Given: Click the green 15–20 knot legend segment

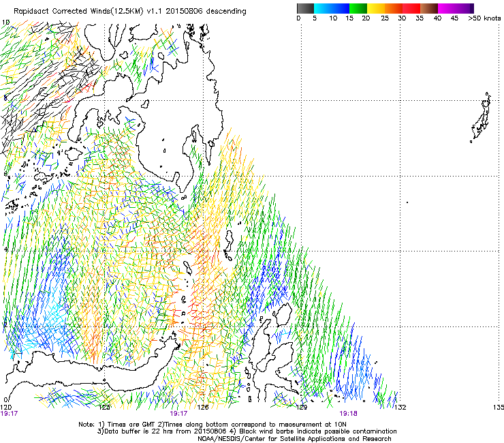Looking at the screenshot, I should [358, 8].
